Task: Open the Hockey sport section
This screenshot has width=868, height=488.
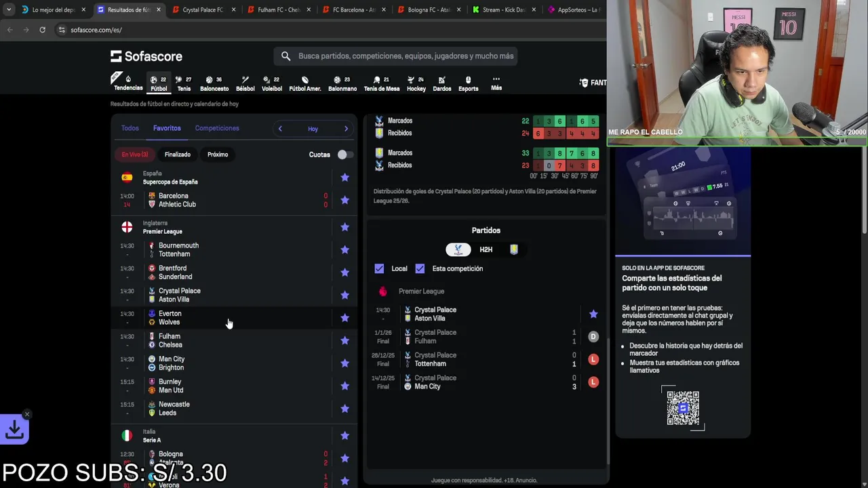Action: click(416, 83)
